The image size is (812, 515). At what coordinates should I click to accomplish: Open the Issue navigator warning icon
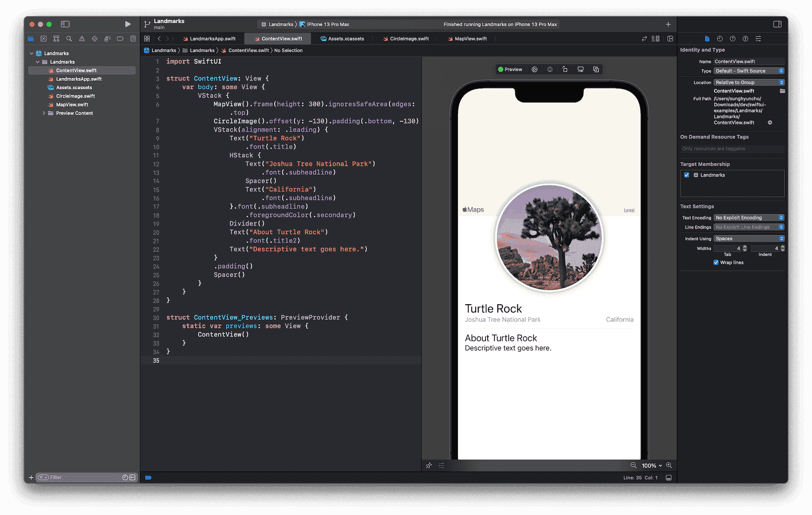pos(82,39)
